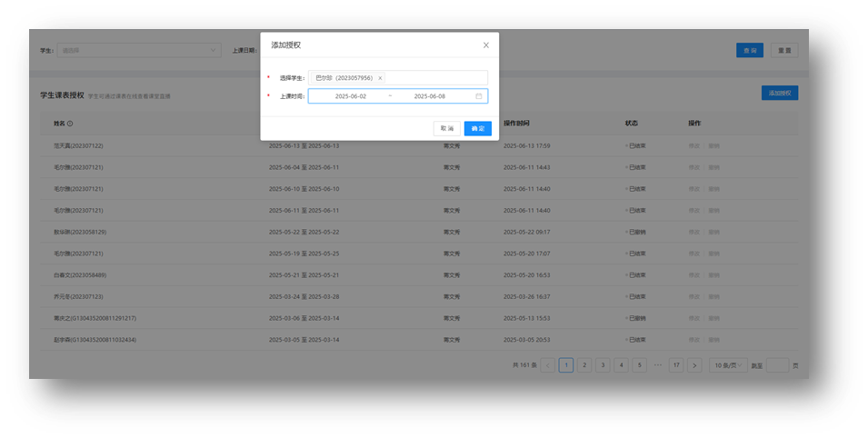Image resolution: width=868 pixels, height=438 pixels.
Task: Click 撤销 in the 2025-05-20 16:53 row
Action: click(714, 275)
